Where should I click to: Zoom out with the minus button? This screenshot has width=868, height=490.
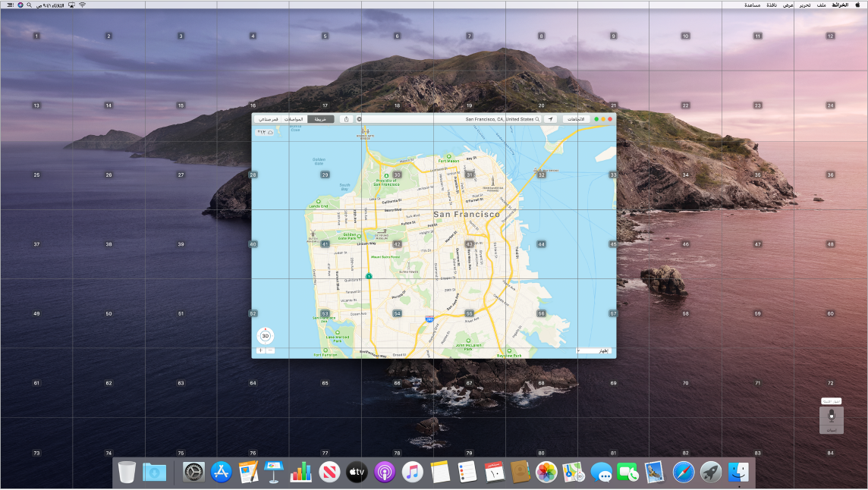click(271, 350)
